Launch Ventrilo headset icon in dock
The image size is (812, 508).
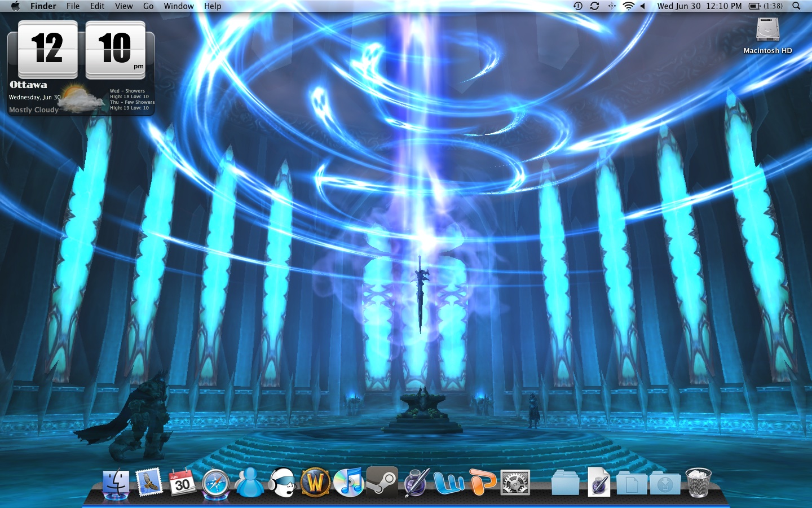[282, 483]
